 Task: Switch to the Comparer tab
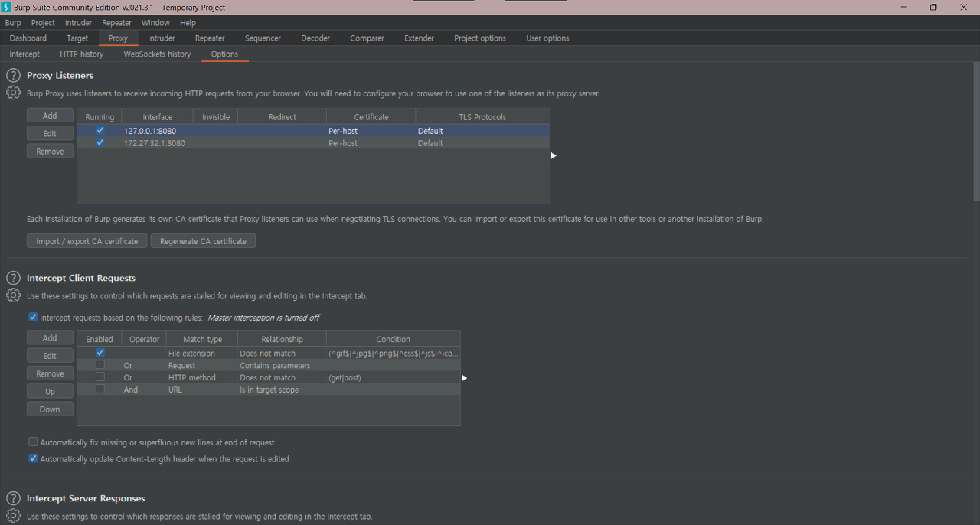point(367,38)
